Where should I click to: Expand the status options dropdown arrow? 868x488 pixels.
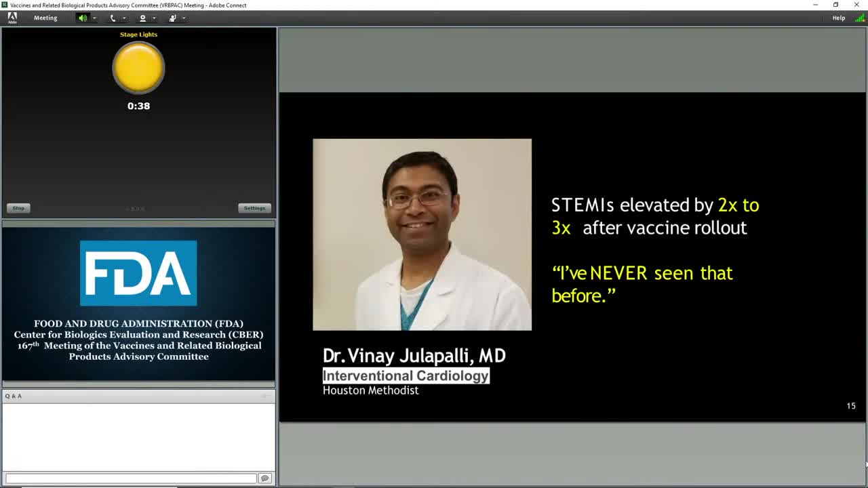[184, 18]
